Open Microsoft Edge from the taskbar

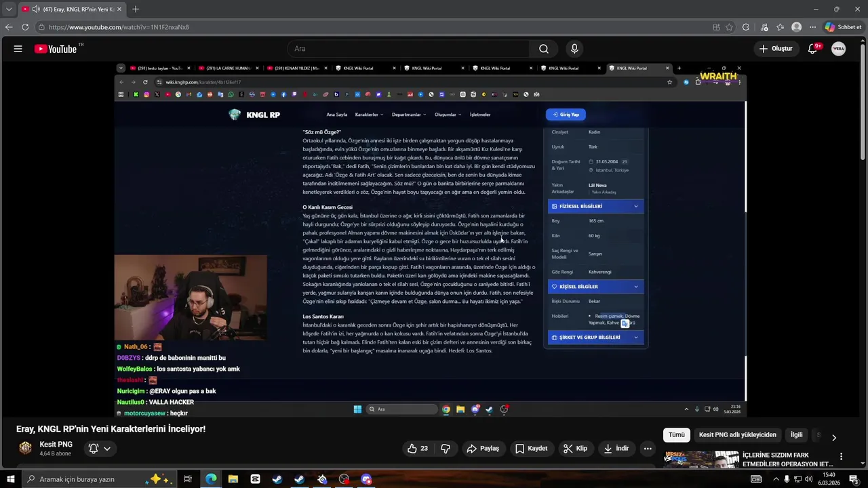(x=211, y=479)
